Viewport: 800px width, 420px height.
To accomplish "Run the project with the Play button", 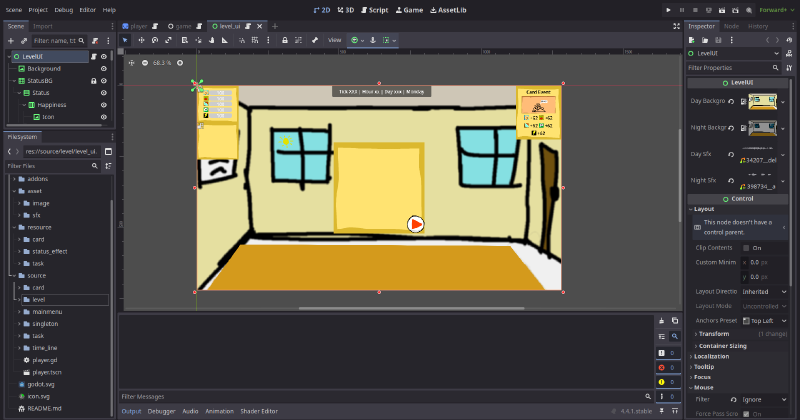I will (x=667, y=9).
